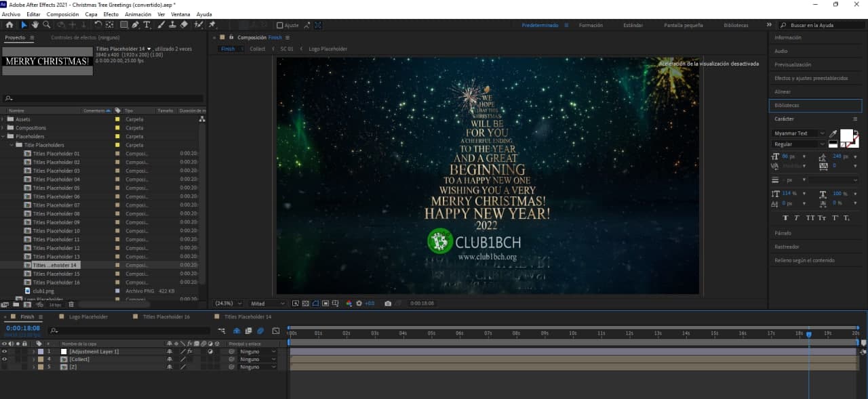
Task: Open the Mitad resolution dropdown
Action: pyautogui.click(x=267, y=303)
